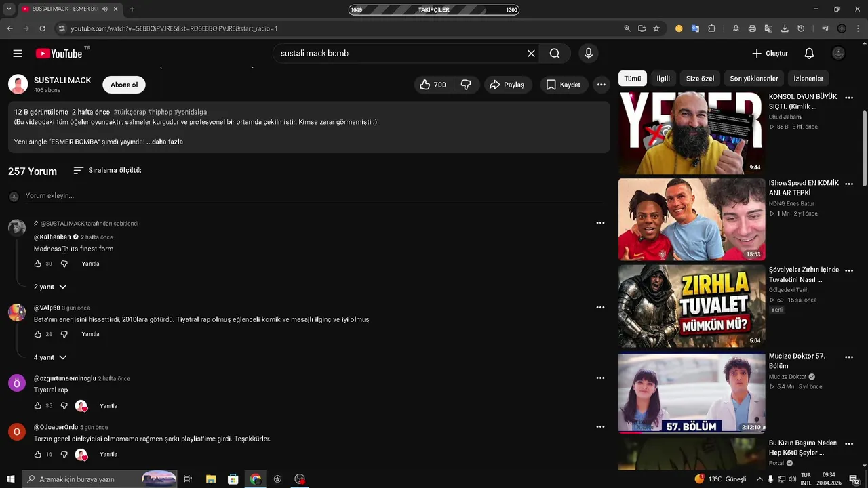The image size is (868, 488).
Task: Open options for the pinned Kalbenben comment
Action: click(600, 223)
